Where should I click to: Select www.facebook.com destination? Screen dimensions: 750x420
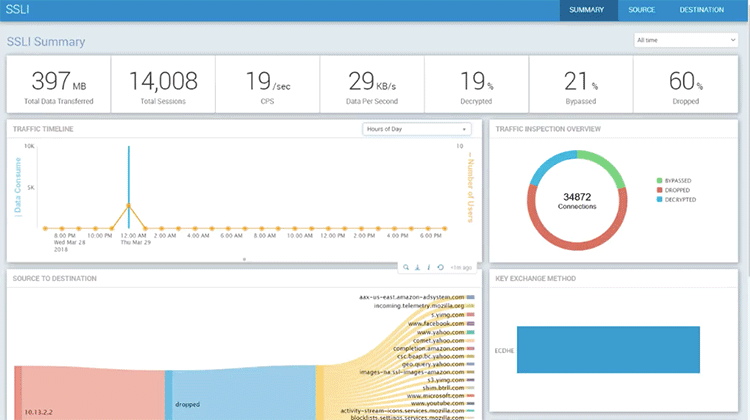point(436,323)
